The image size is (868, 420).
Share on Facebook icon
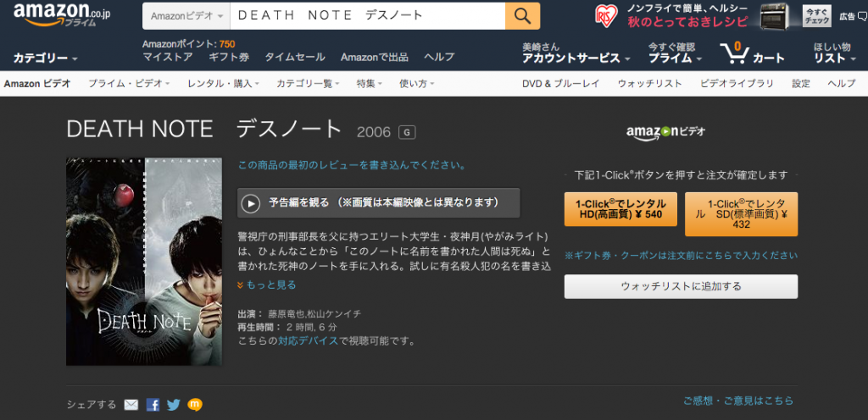tap(153, 405)
